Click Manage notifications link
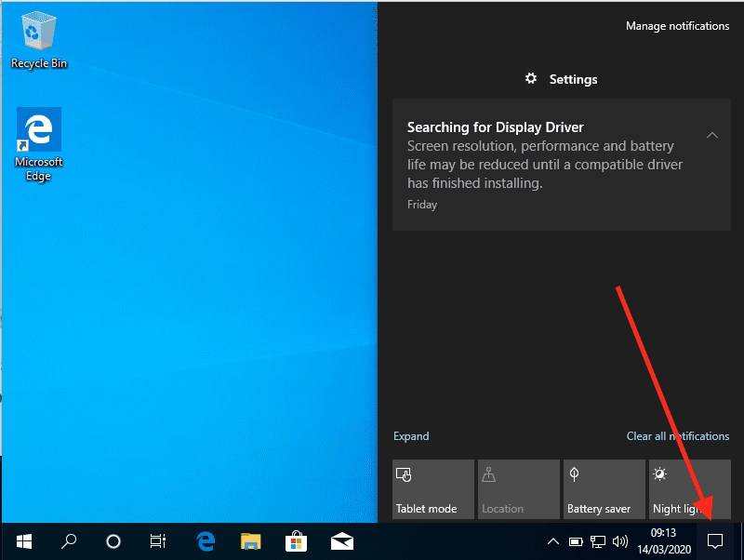This screenshot has height=560, width=744. [x=677, y=26]
